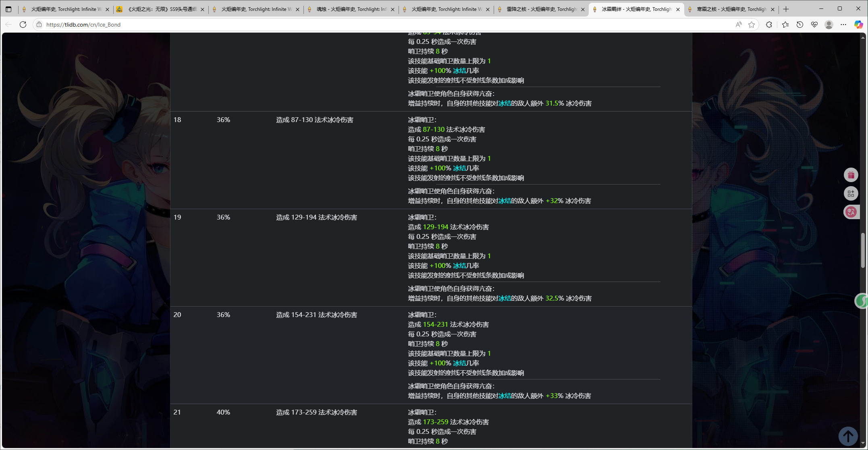Click the page vertical scrollbar thumb
Screen dimensions: 868x450
(863, 250)
